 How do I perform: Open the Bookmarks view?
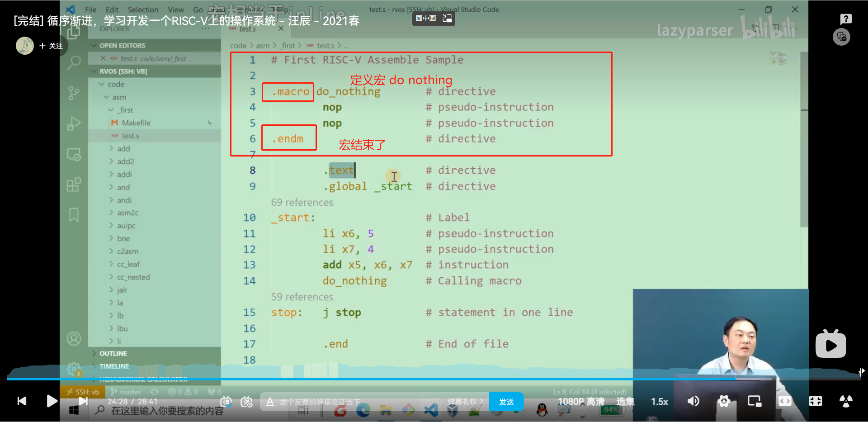(x=74, y=215)
